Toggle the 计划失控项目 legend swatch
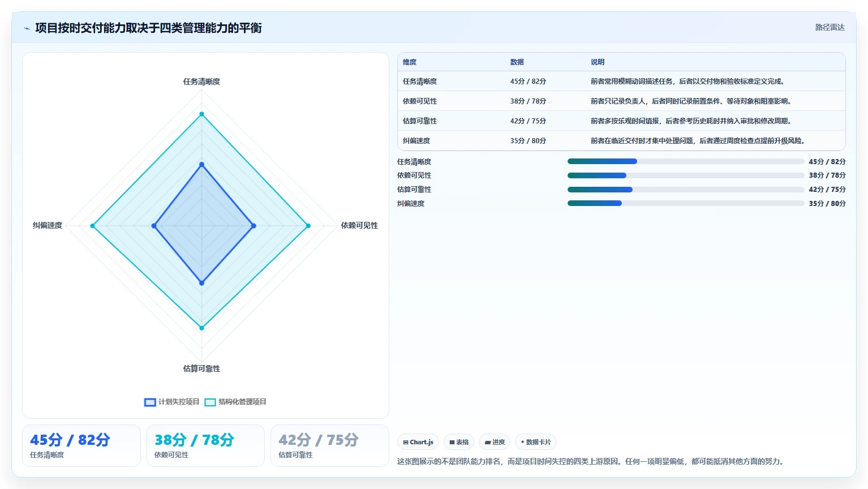 coord(150,402)
